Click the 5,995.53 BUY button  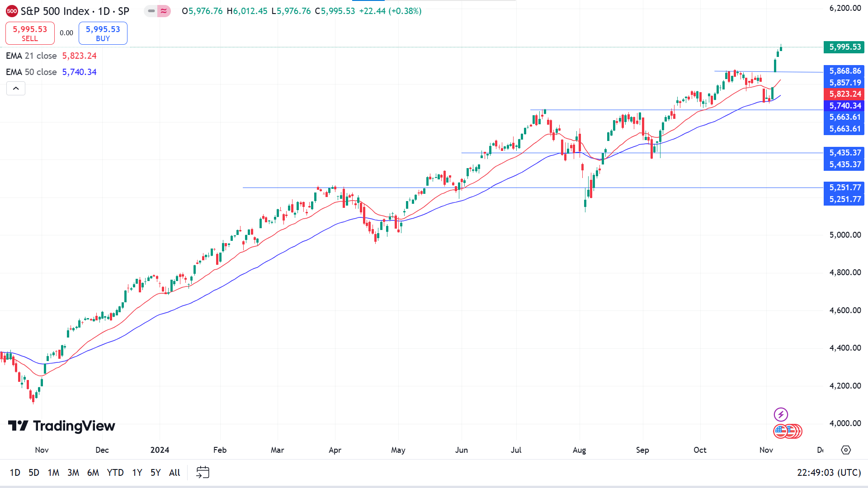tap(103, 33)
